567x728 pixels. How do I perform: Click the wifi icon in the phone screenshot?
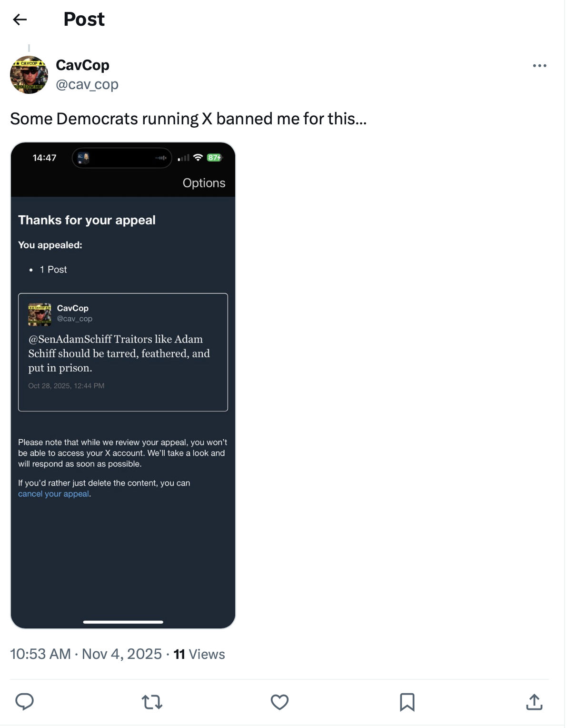coord(198,158)
